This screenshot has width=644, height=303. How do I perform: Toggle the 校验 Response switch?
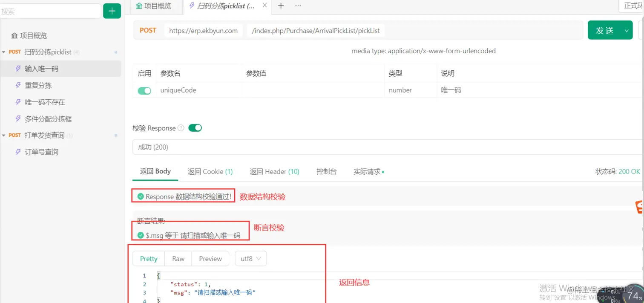(195, 128)
